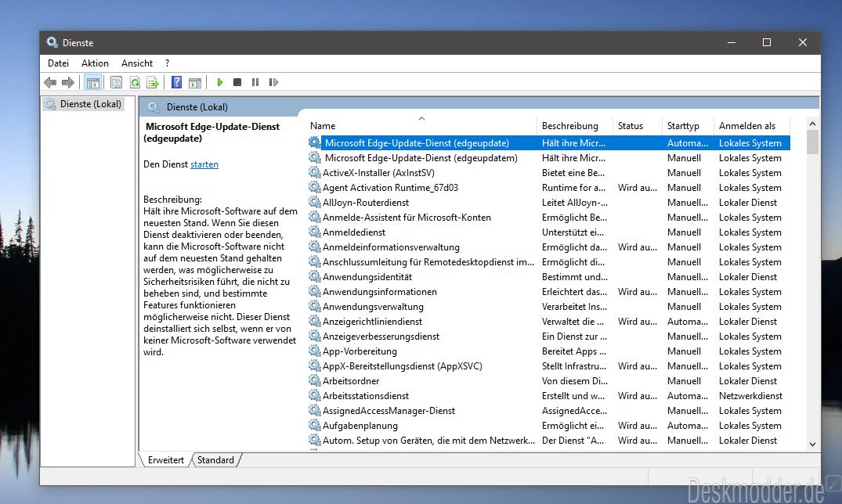Toggle the action pane toolbar icon
Image resolution: width=842 pixels, height=504 pixels.
click(x=195, y=83)
